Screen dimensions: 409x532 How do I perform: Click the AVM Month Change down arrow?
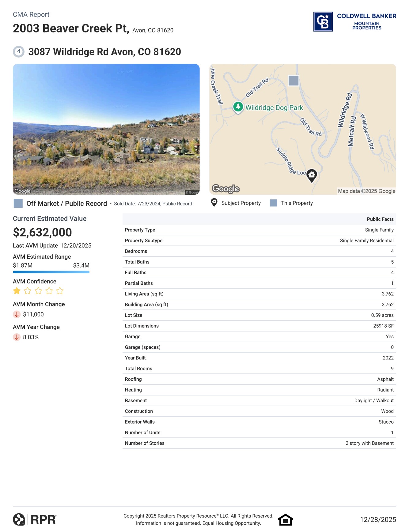click(17, 314)
